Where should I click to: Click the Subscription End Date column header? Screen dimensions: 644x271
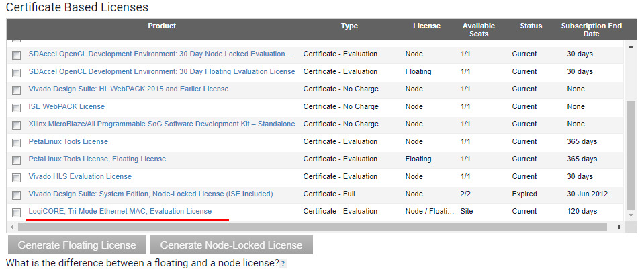click(591, 30)
